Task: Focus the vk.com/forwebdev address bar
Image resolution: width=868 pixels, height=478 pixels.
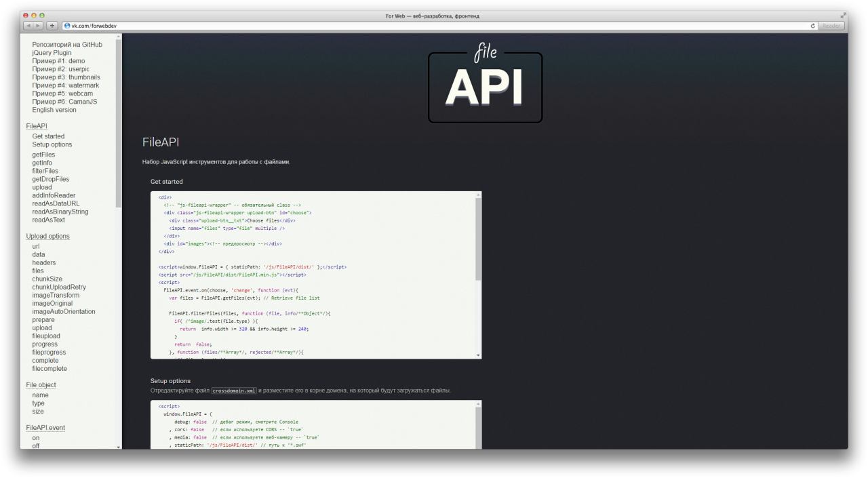Action: click(x=434, y=26)
